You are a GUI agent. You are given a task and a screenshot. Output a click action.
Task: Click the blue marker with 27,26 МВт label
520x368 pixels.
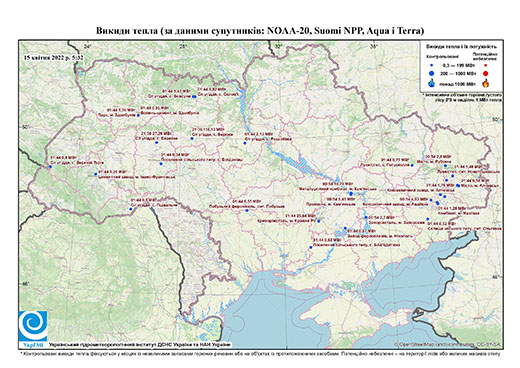156,143
